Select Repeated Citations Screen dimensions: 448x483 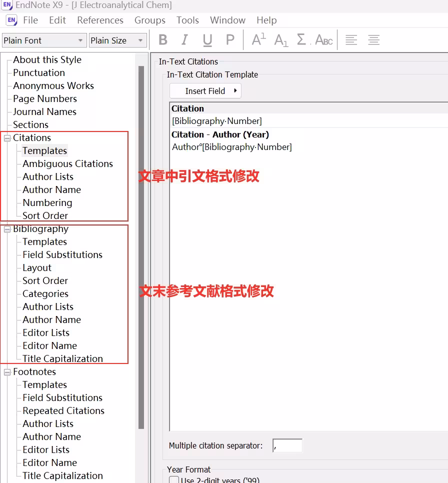[x=63, y=411]
